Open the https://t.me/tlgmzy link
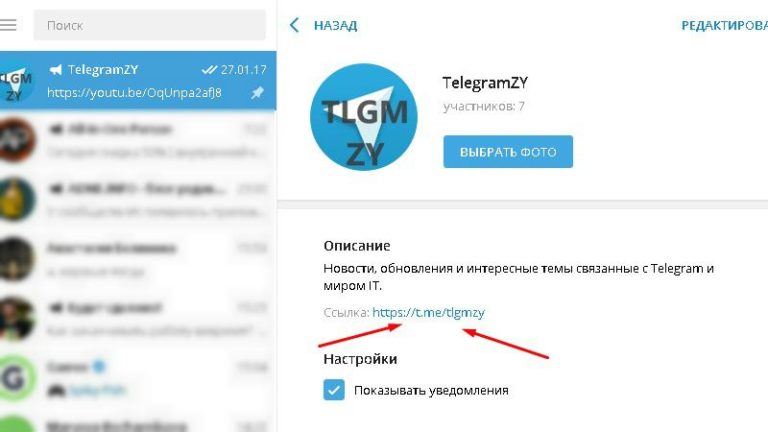Image resolution: width=768 pixels, height=432 pixels. click(x=428, y=312)
